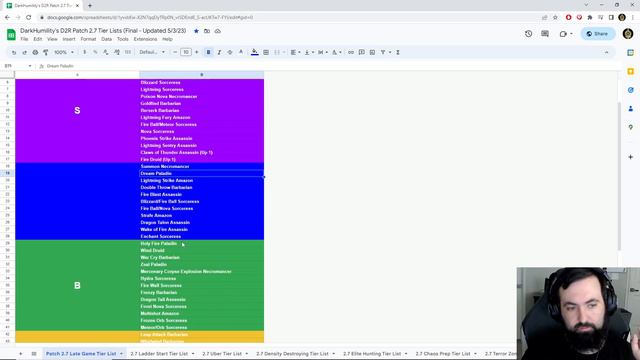Open the Name box dropdown arrow
Screen dimensions: 640x360
pyautogui.click(x=30, y=66)
